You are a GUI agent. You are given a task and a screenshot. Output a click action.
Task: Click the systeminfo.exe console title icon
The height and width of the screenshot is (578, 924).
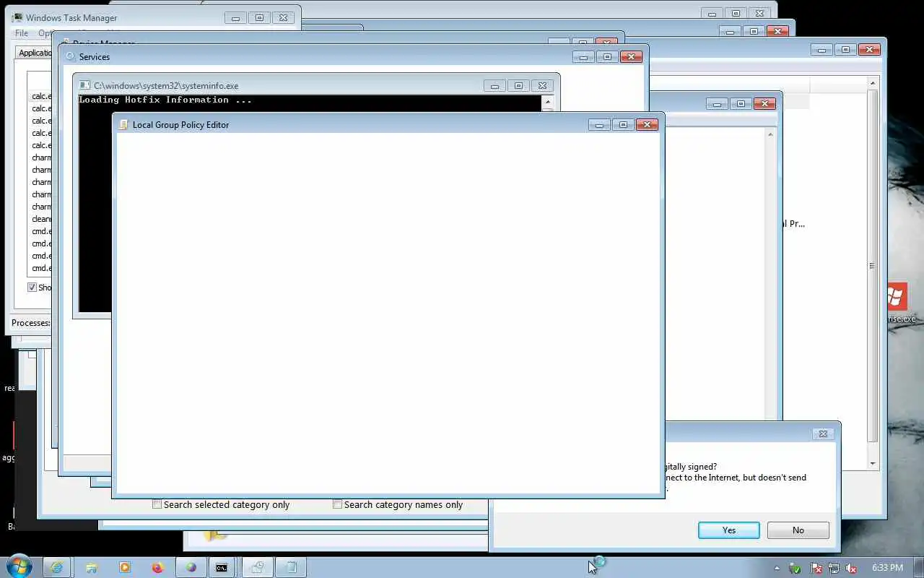84,85
